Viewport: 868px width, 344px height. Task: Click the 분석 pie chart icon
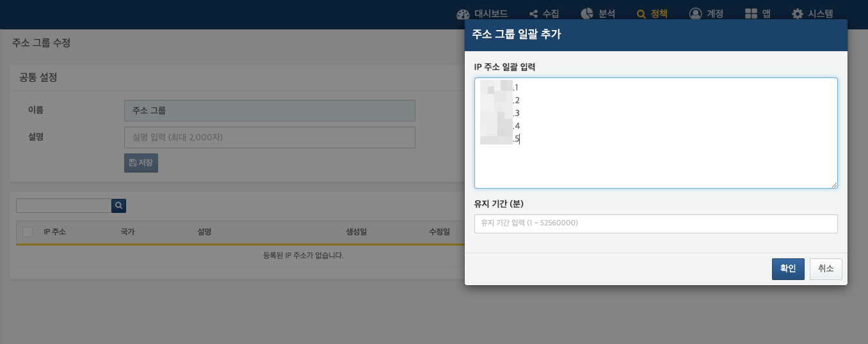[x=587, y=13]
